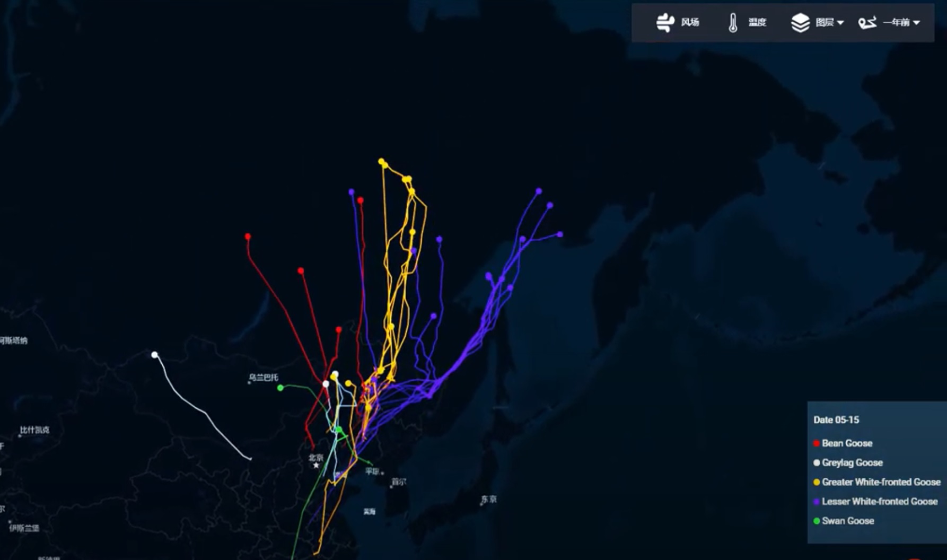Select the 图层 layers menu label

coord(824,22)
